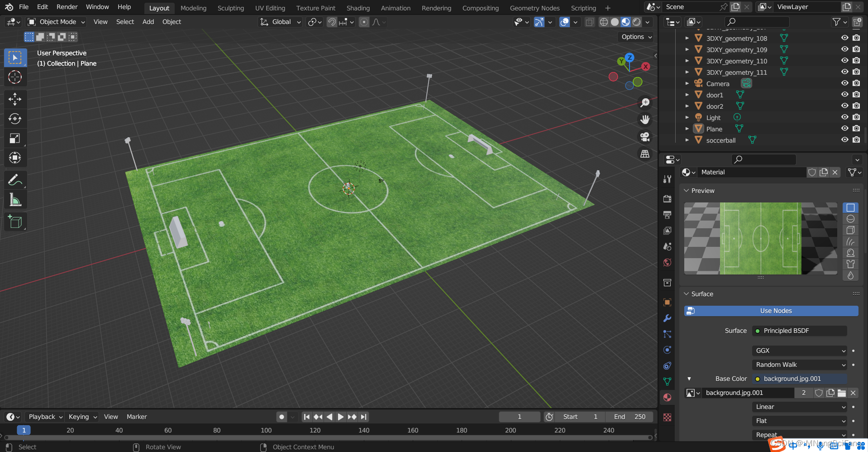
Task: Activate the Select Box tool
Action: point(15,58)
